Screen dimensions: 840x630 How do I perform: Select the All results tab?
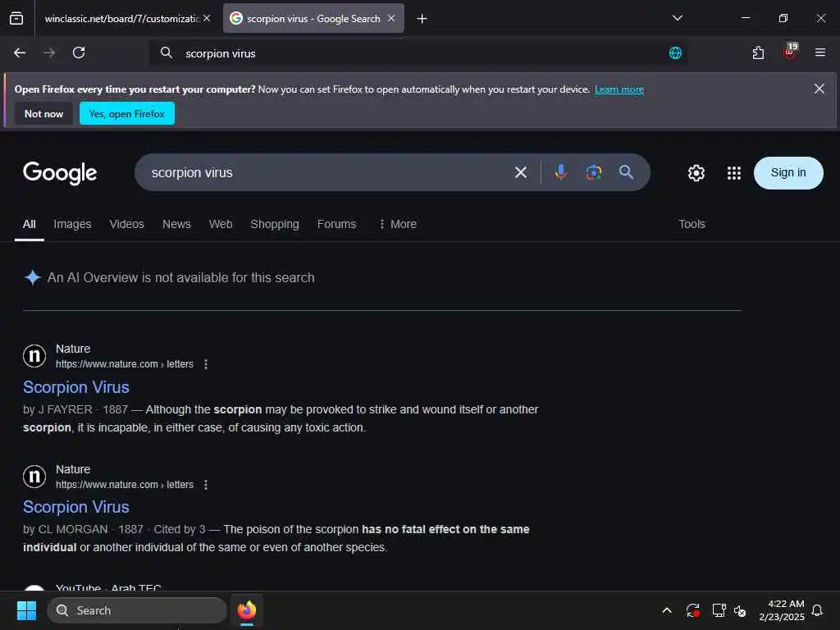(29, 224)
